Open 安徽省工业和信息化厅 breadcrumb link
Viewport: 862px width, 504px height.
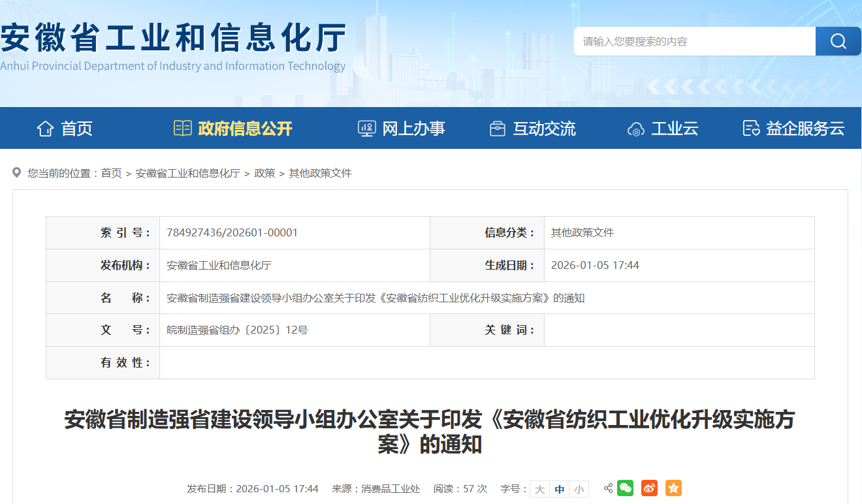point(188,173)
